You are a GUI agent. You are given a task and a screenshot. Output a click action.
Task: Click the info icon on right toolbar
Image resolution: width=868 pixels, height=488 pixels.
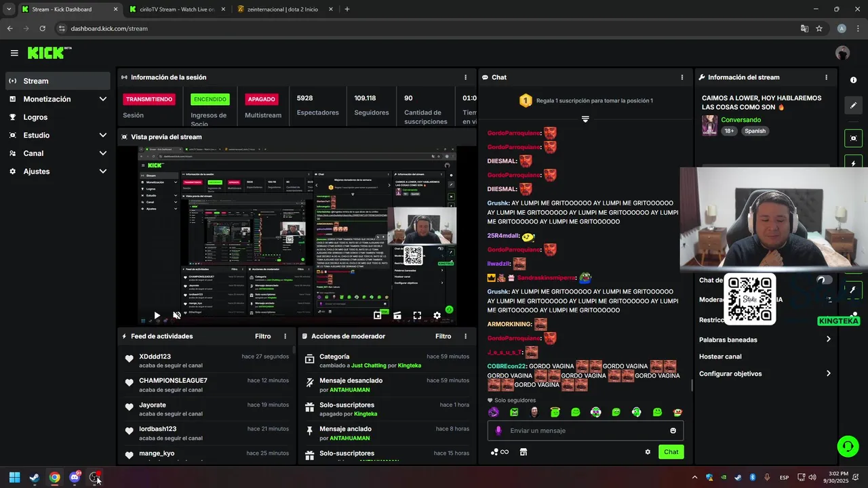pyautogui.click(x=853, y=80)
